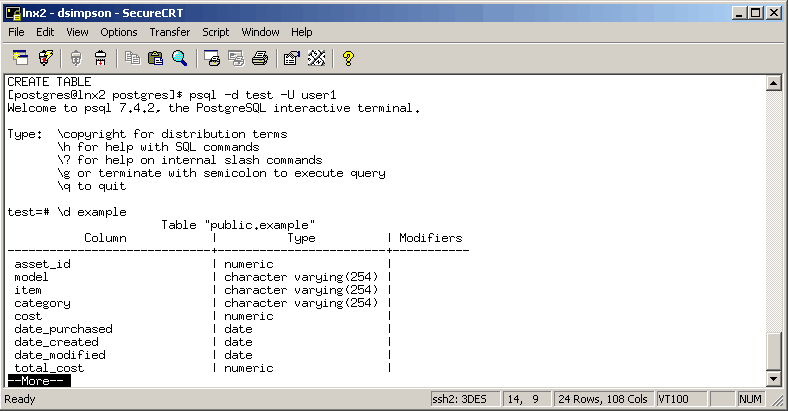
Task: Click the SecureCRT title bar system icon
Action: (x=12, y=11)
